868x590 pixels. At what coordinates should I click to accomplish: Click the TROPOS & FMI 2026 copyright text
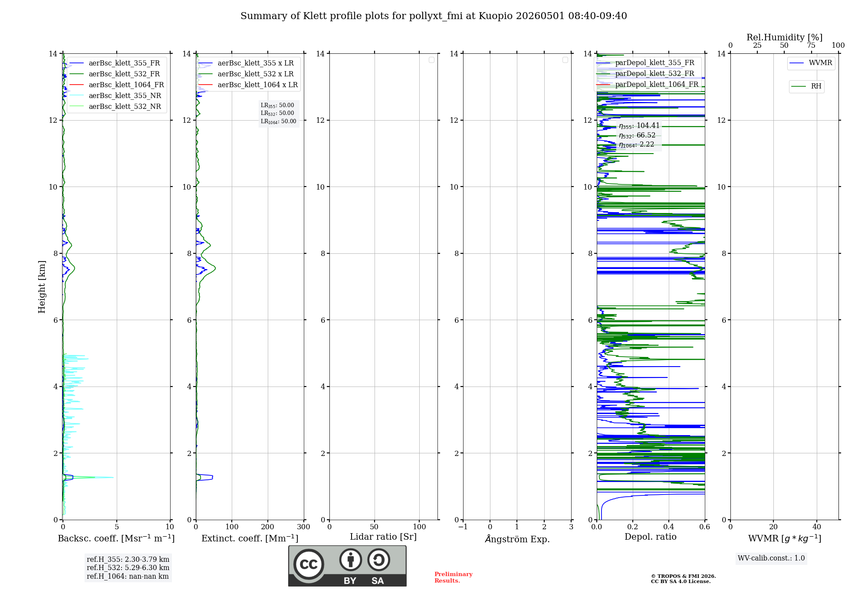point(684,576)
